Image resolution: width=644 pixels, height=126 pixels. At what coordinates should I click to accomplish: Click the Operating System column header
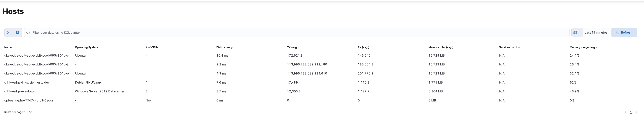coord(86,47)
